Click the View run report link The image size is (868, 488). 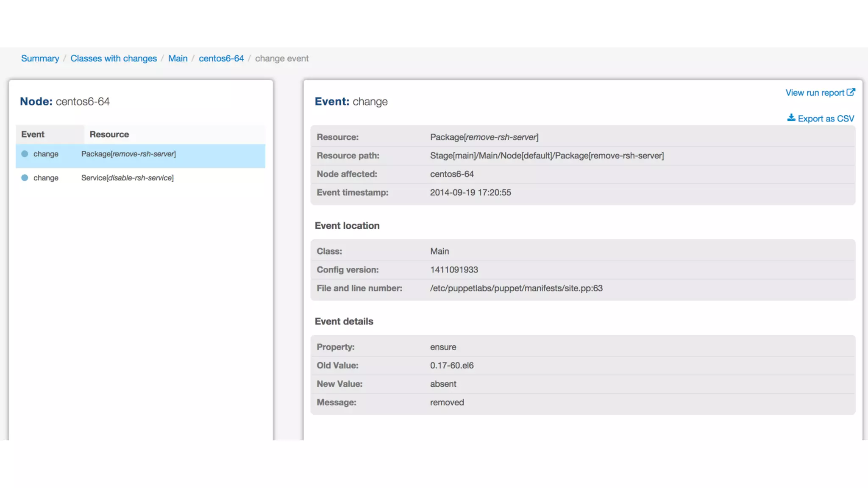815,93
